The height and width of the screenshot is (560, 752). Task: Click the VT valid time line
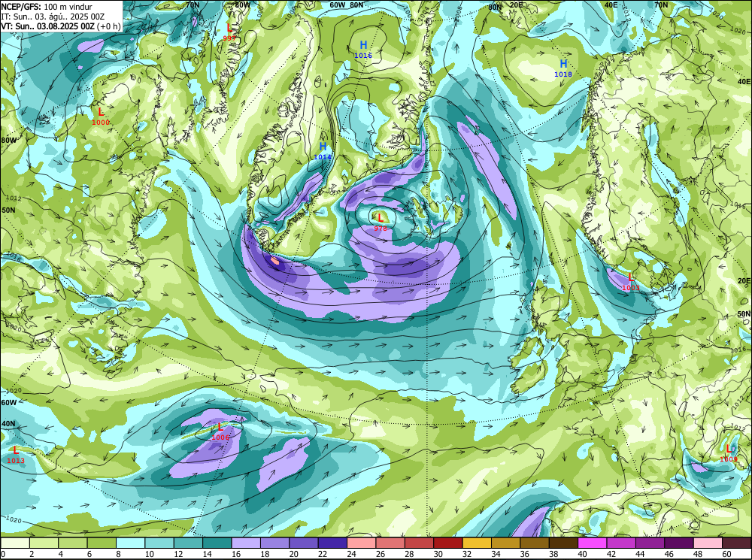[x=60, y=26]
